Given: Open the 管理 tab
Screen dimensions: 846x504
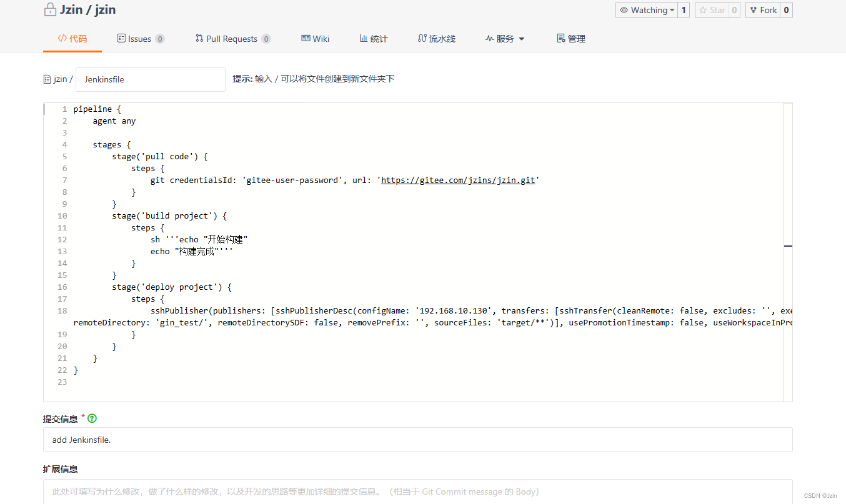Looking at the screenshot, I should pos(571,39).
